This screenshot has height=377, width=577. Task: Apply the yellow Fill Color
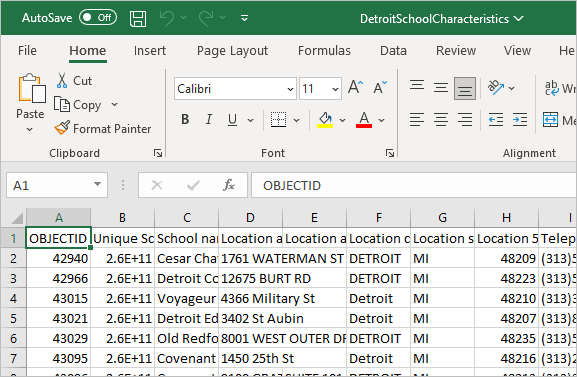pos(325,120)
